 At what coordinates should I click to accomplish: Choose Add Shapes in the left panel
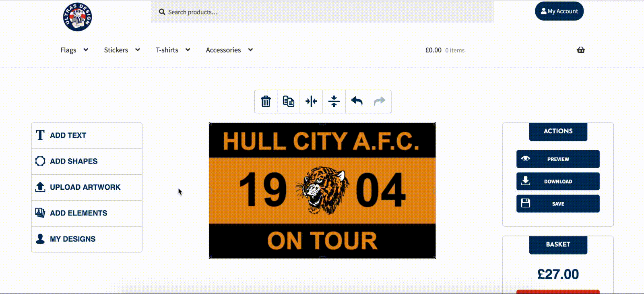87,161
